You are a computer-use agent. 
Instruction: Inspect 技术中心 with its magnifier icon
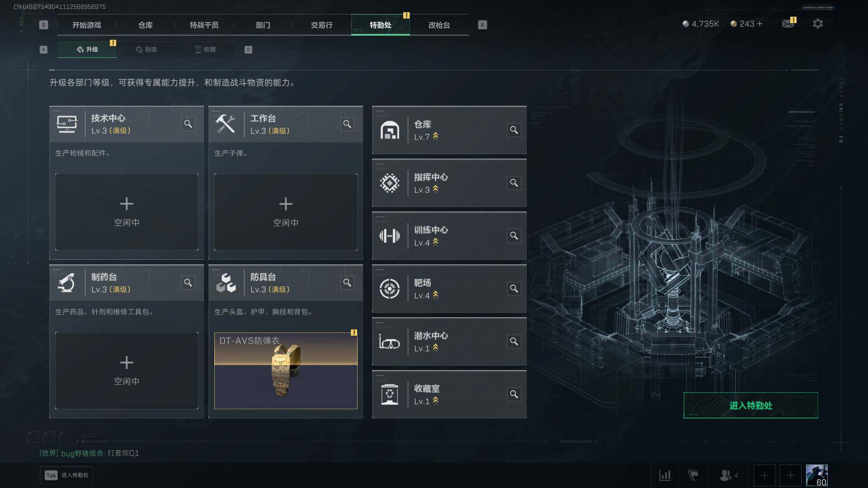click(188, 124)
